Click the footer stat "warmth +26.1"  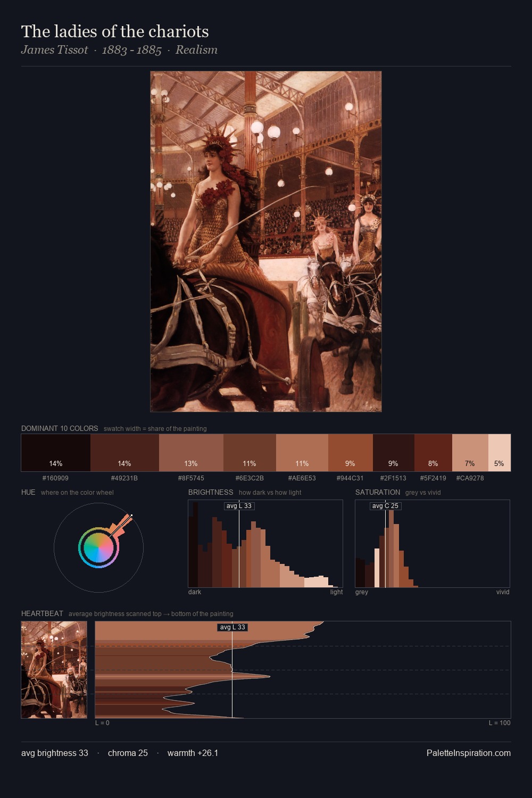(193, 753)
